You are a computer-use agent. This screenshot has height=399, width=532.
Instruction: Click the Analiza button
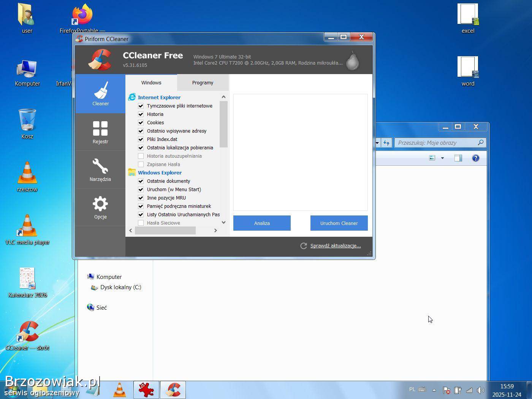[x=262, y=223]
